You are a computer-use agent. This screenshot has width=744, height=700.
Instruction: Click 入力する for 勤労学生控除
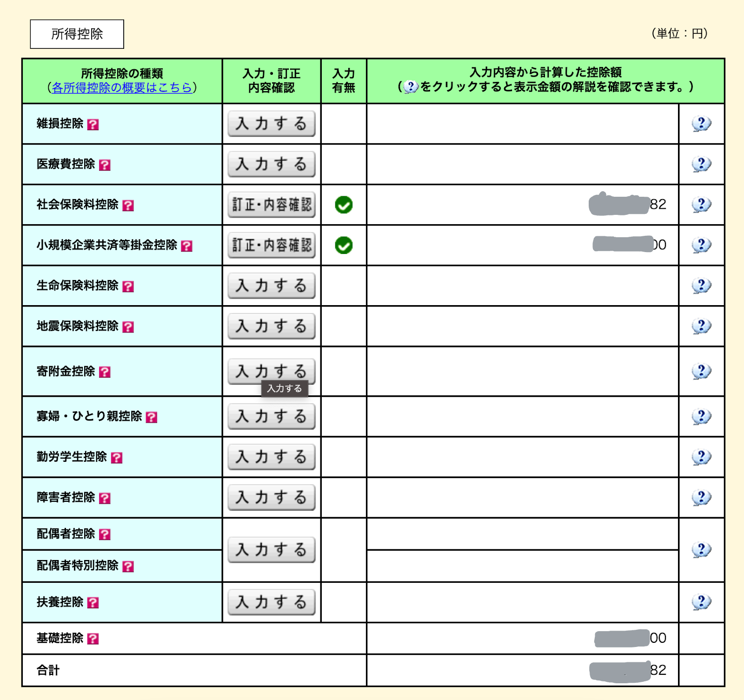tap(272, 457)
